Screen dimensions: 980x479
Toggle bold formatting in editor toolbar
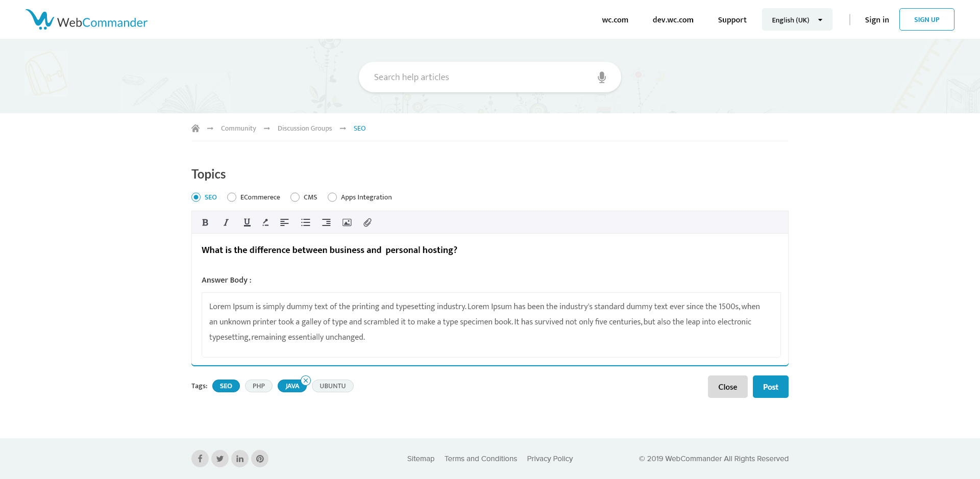(x=205, y=222)
